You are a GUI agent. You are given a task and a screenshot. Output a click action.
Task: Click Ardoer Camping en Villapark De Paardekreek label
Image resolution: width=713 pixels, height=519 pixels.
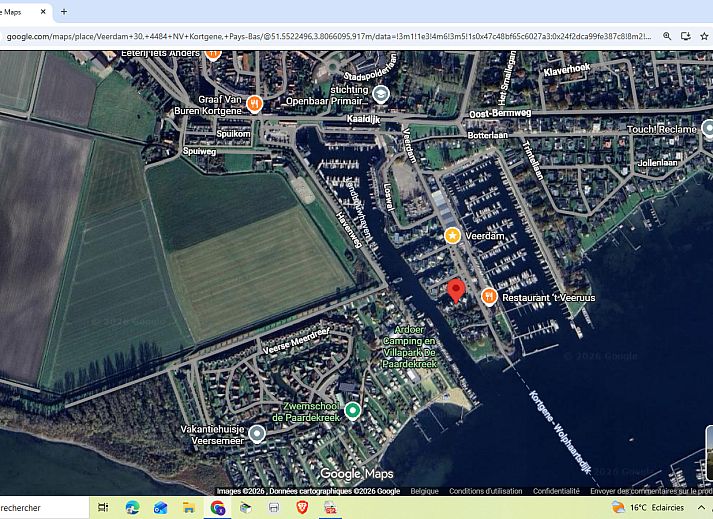pyautogui.click(x=410, y=346)
